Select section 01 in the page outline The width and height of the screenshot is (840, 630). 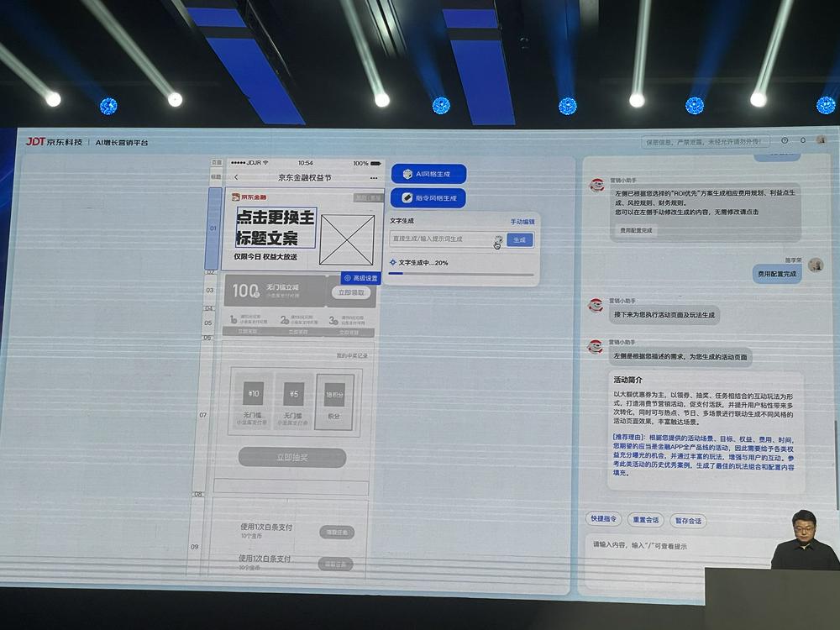[214, 228]
